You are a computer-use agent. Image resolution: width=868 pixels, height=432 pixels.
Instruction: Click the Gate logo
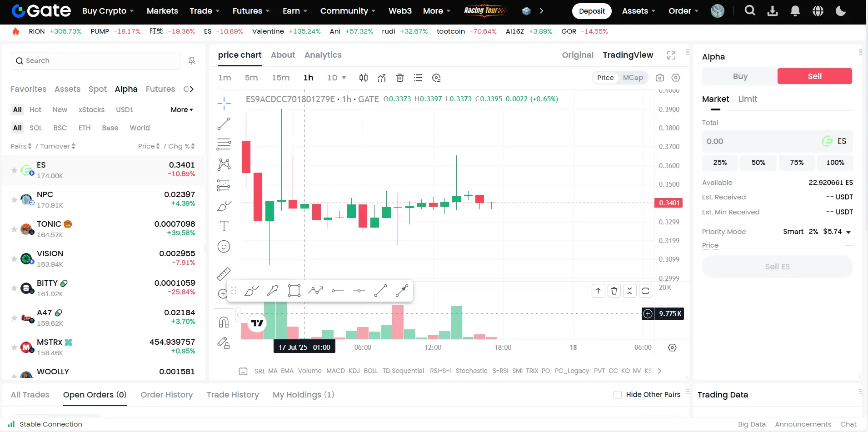tap(41, 10)
